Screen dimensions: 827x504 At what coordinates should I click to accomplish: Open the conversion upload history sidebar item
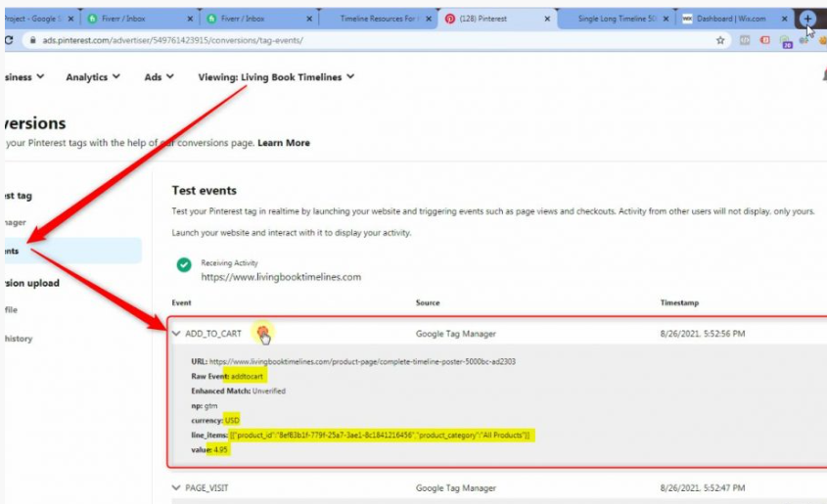(x=20, y=339)
